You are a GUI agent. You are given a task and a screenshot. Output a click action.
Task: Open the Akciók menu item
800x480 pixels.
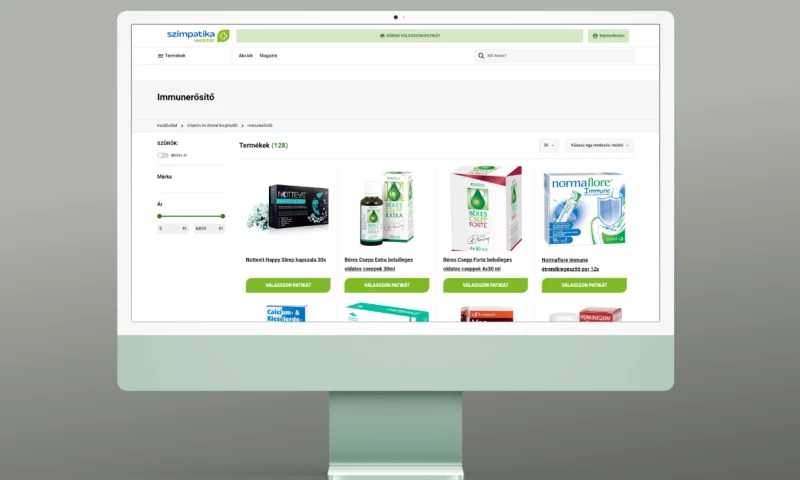tap(245, 56)
